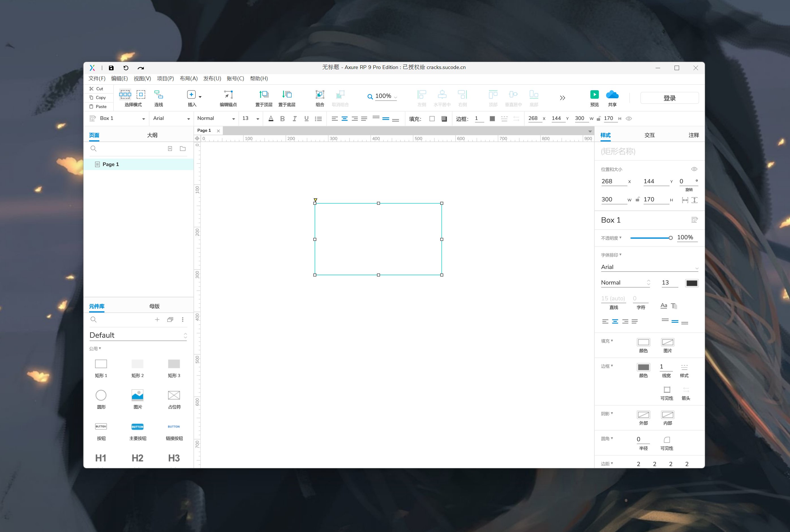Screen dimensions: 790x532
Task: Close the Page 1 canvas tab
Action: (218, 131)
